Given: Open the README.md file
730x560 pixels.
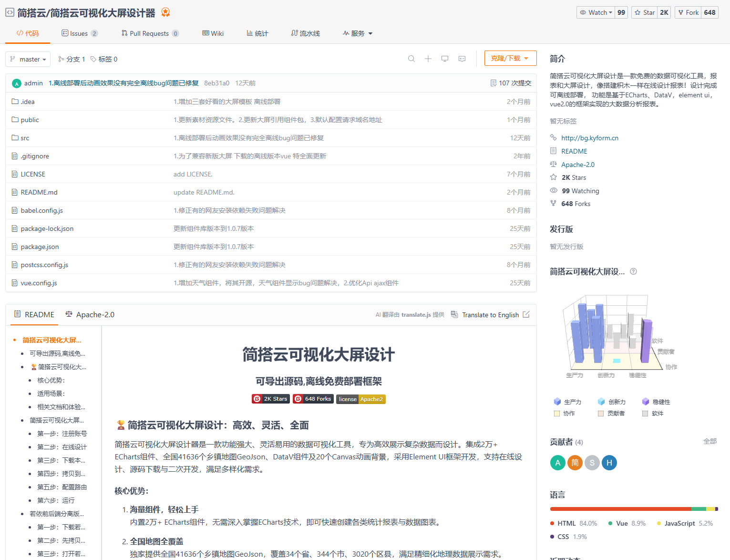Looking at the screenshot, I should pyautogui.click(x=39, y=192).
